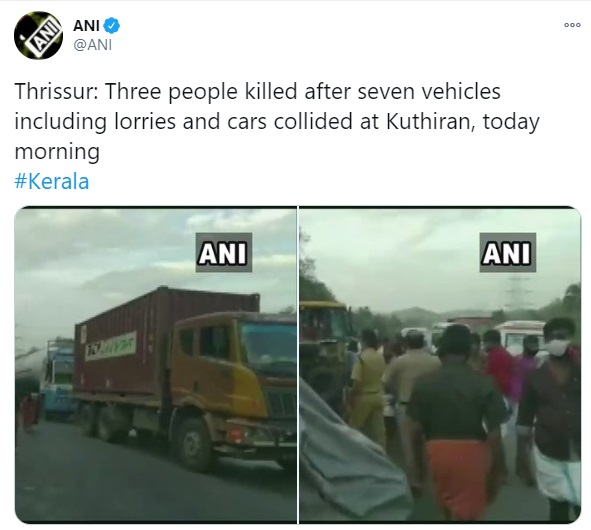Open the three-dot more options menu
Viewport: 591px width, 530px height.
[x=572, y=25]
